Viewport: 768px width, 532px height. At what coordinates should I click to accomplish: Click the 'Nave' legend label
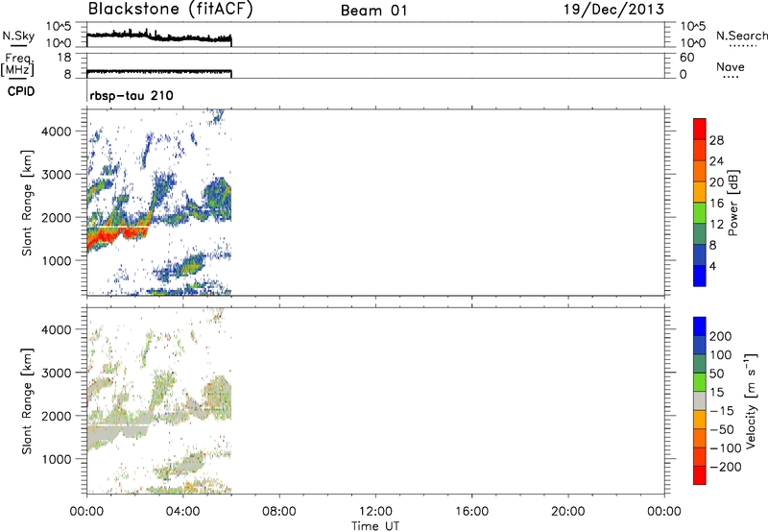point(731,67)
